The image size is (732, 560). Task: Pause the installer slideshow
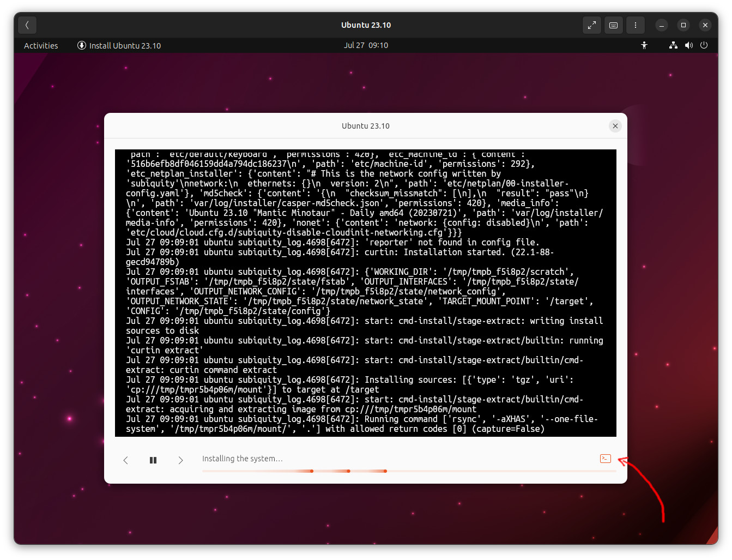[x=153, y=460]
